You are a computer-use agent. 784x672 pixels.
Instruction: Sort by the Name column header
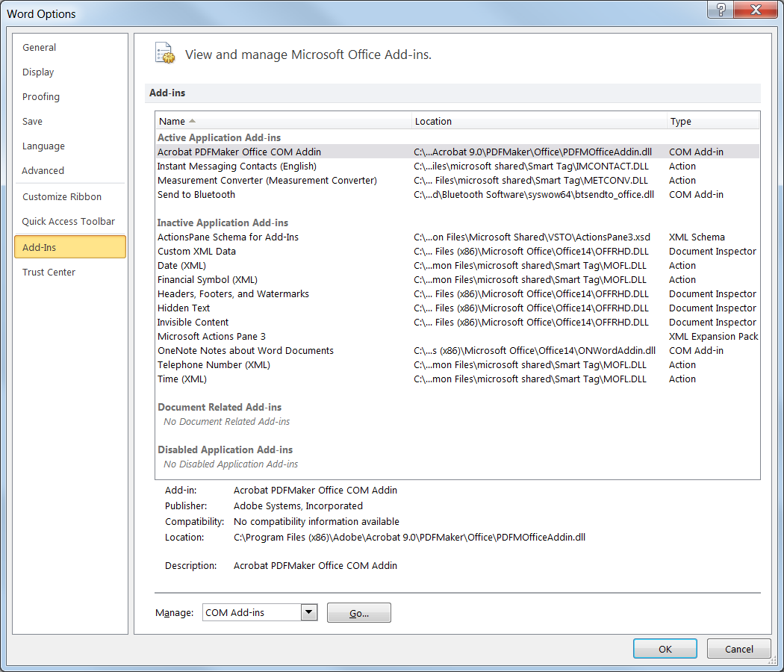click(x=284, y=122)
